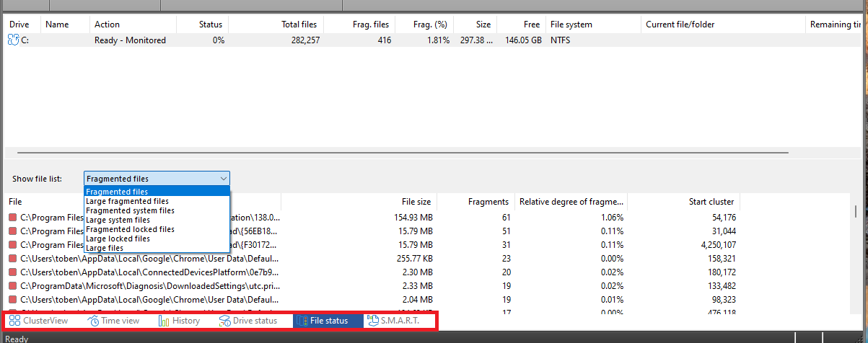Open the ClusterView tab
Viewport: 868px width, 343px height.
39,321
